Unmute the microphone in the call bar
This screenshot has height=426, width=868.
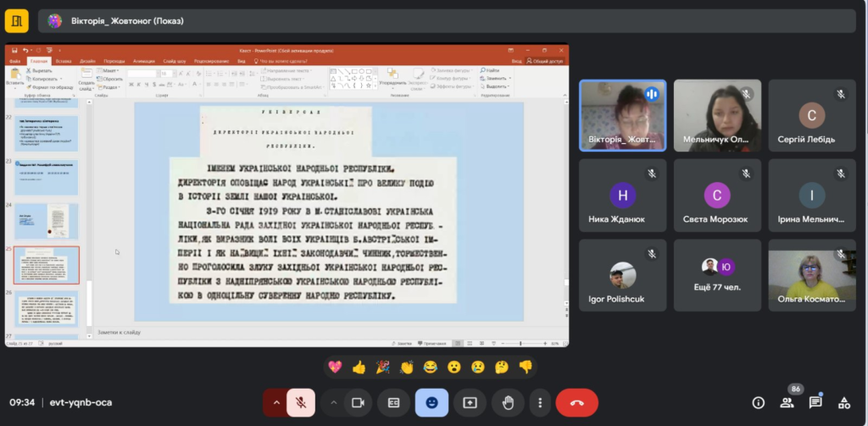(x=300, y=402)
